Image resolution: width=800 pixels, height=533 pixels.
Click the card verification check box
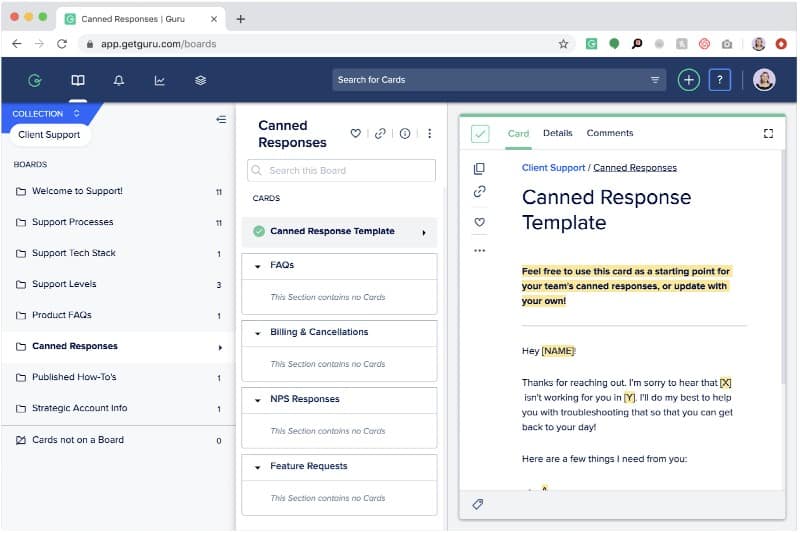pos(480,134)
